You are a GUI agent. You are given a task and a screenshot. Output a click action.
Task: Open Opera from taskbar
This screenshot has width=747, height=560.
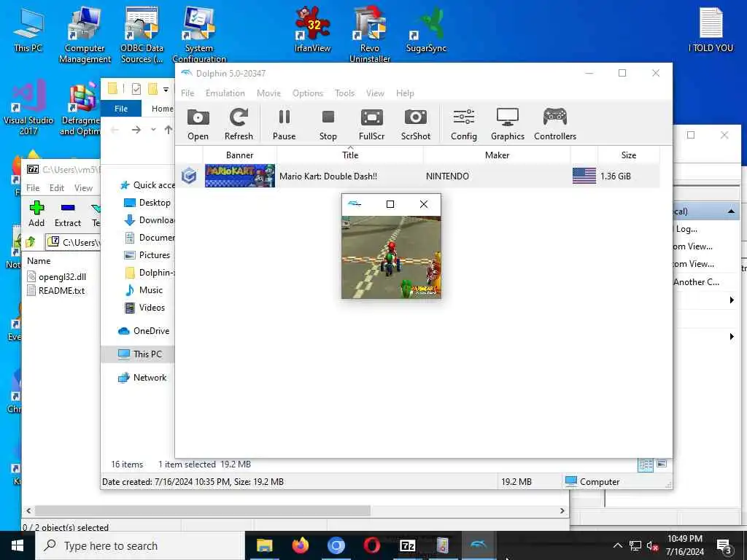pyautogui.click(x=371, y=545)
